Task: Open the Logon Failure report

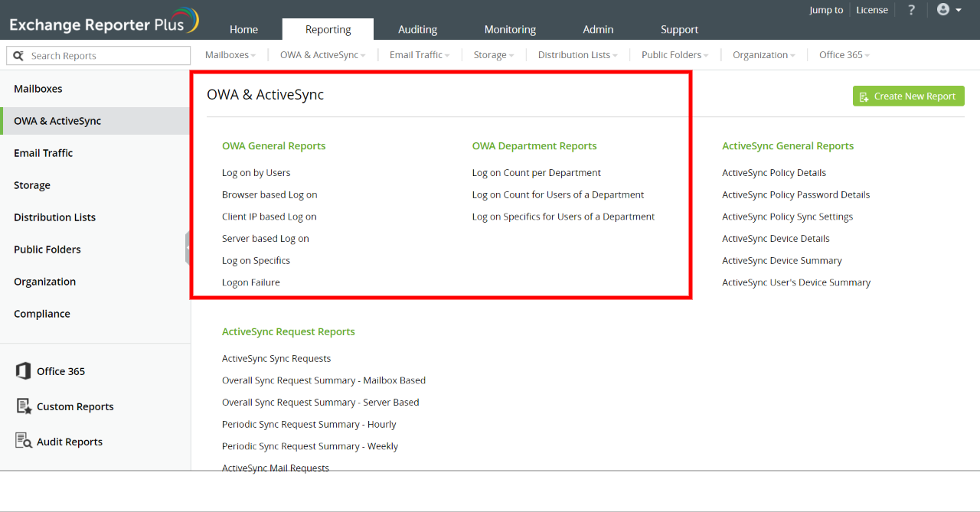Action: (x=251, y=282)
